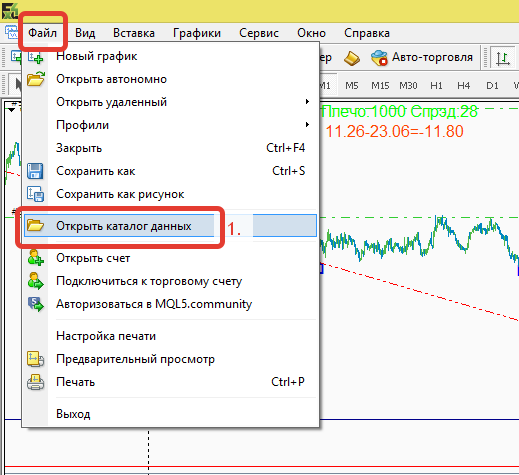The image size is (519, 475).
Task: Switch to H4 timeframe
Action: tap(463, 86)
